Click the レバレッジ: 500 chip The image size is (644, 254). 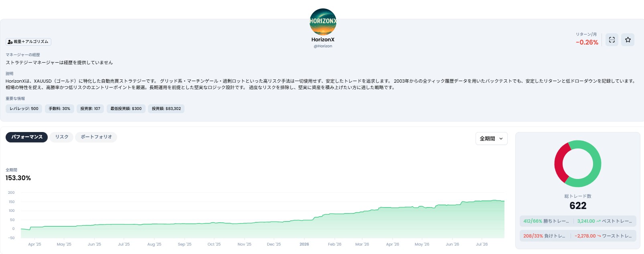tap(24, 109)
